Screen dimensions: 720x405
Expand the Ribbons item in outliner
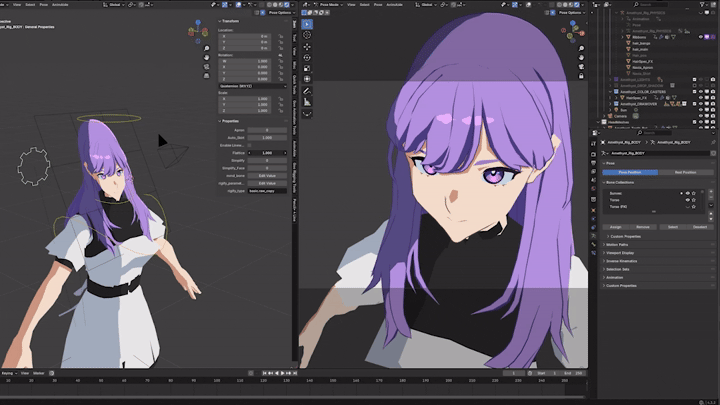point(623,37)
